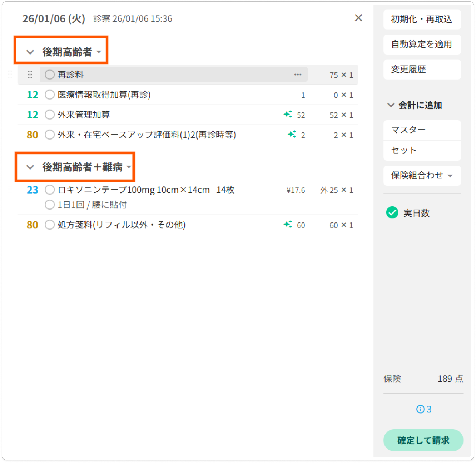This screenshot has width=476, height=463.
Task: Click the sparkle icon on 外来管理加算 row
Action: [x=288, y=114]
